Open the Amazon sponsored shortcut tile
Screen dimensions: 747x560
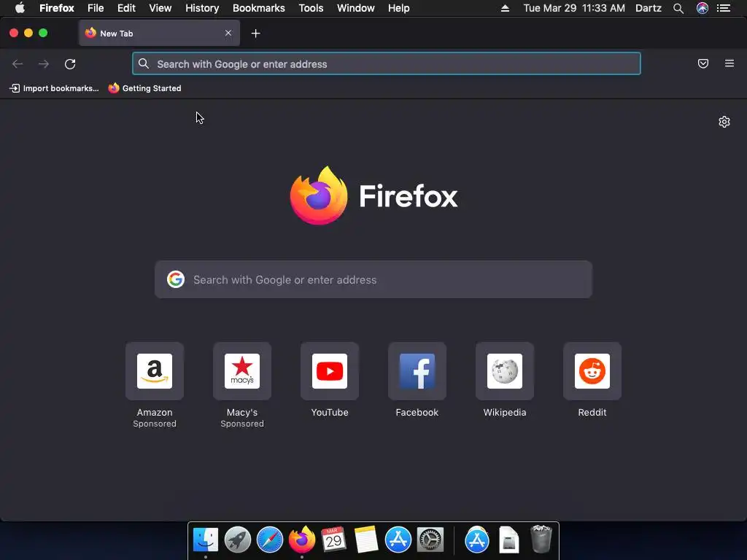(x=155, y=371)
